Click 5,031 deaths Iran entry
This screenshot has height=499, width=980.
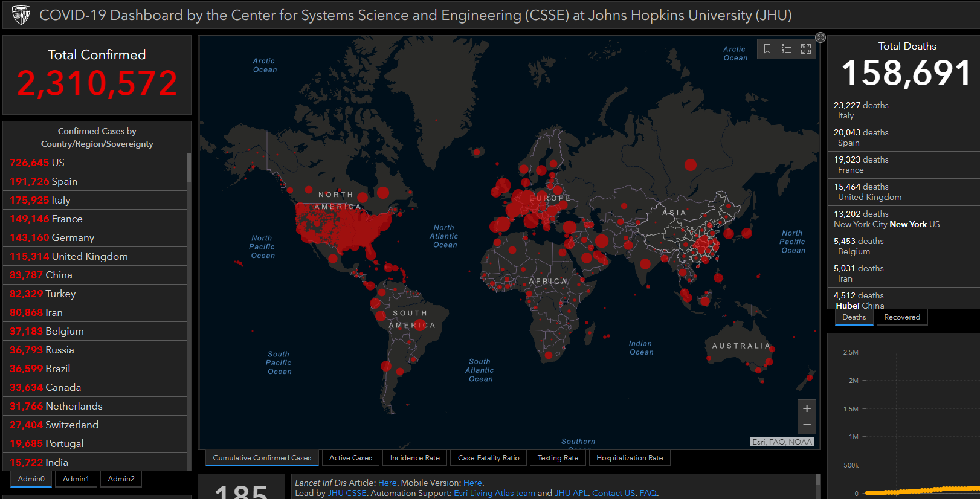[x=904, y=274]
